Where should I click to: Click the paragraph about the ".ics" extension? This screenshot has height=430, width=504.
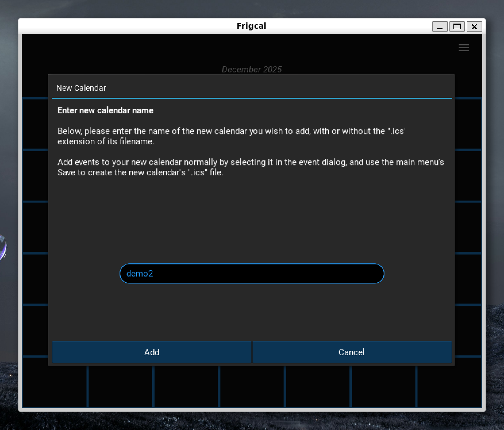(x=232, y=136)
